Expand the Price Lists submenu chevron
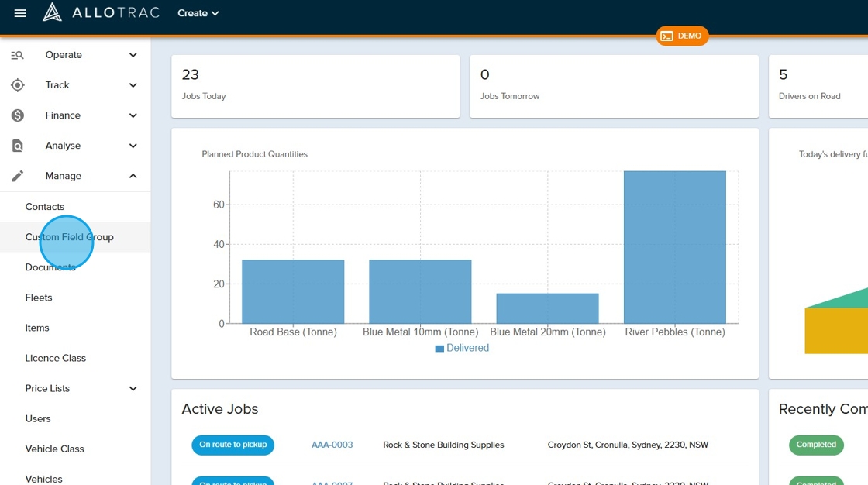This screenshot has width=868, height=485. (133, 388)
